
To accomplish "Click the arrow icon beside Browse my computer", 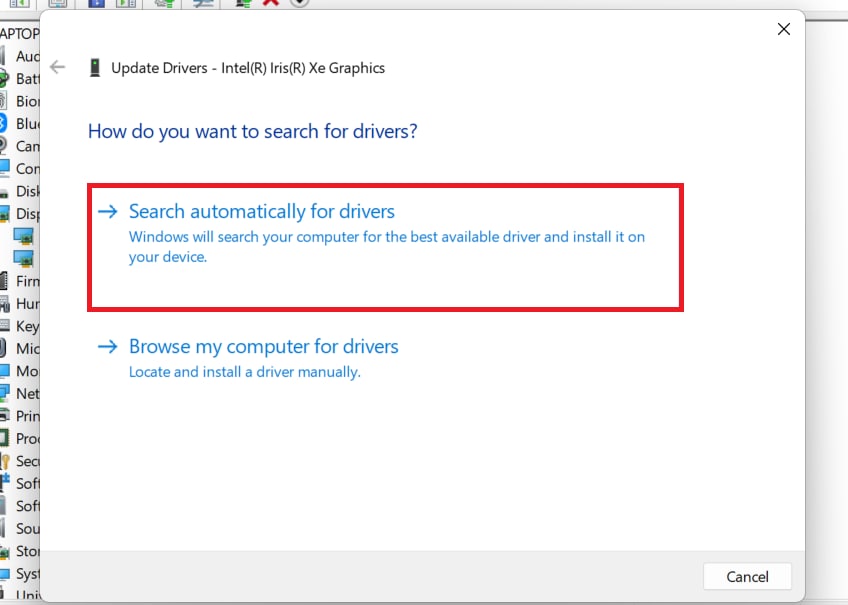I will pos(108,347).
